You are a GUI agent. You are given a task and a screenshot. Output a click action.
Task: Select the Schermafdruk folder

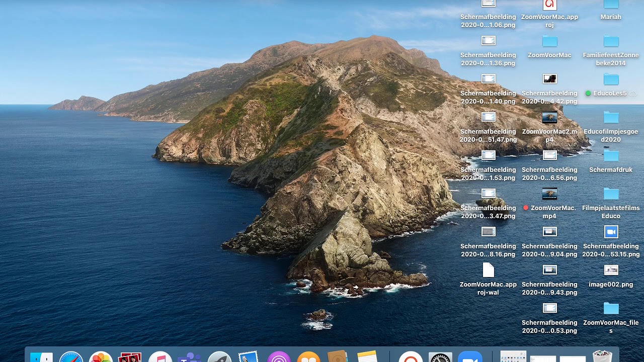pos(611,162)
